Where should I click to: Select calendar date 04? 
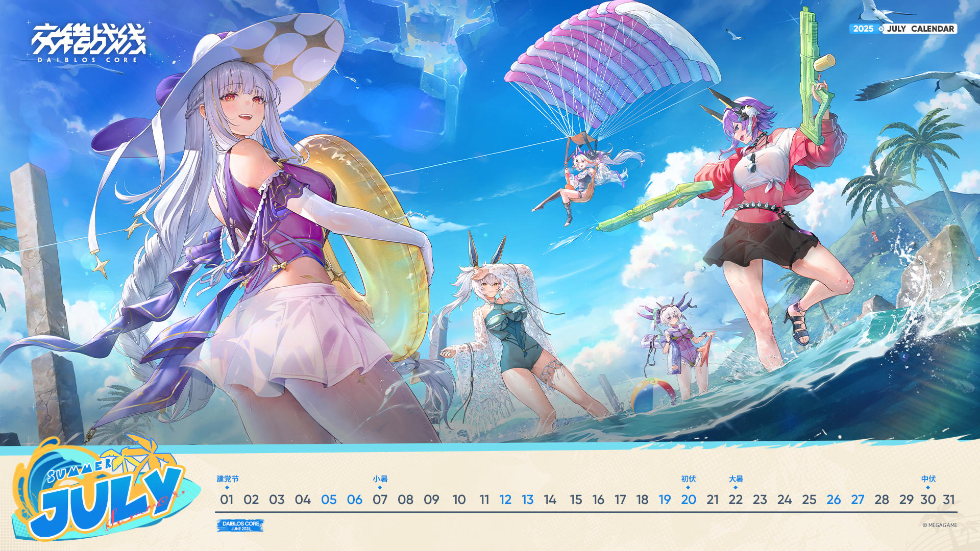[x=303, y=499]
